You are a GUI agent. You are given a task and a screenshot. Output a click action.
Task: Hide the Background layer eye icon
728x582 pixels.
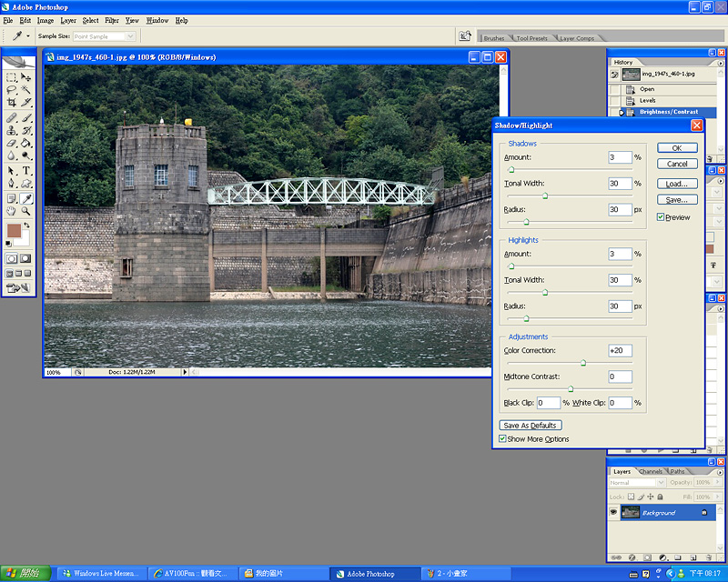[x=613, y=513]
